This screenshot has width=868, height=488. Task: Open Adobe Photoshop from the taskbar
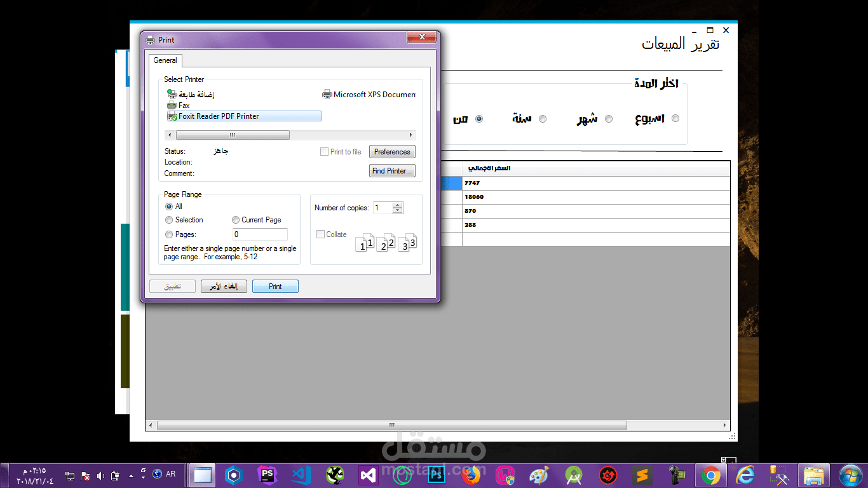point(437,475)
